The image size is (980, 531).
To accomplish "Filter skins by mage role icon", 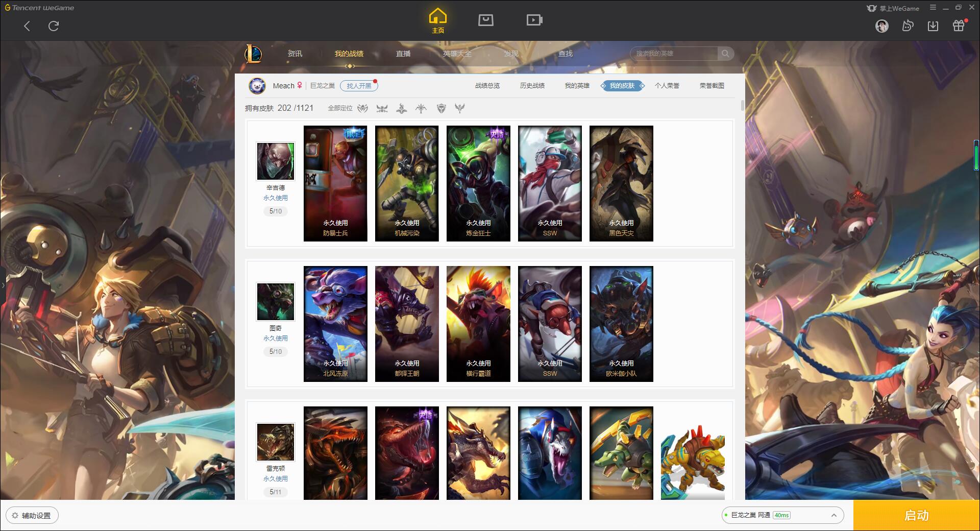I will pyautogui.click(x=402, y=108).
